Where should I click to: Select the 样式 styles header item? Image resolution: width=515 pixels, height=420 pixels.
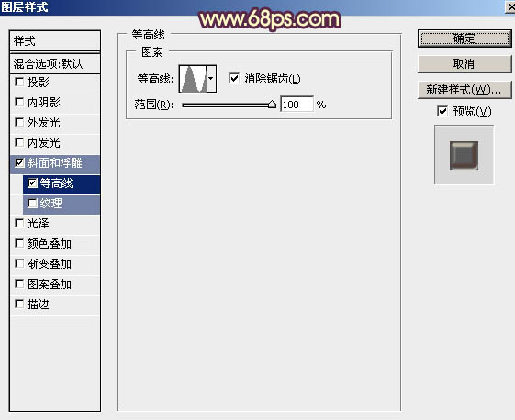coord(55,41)
